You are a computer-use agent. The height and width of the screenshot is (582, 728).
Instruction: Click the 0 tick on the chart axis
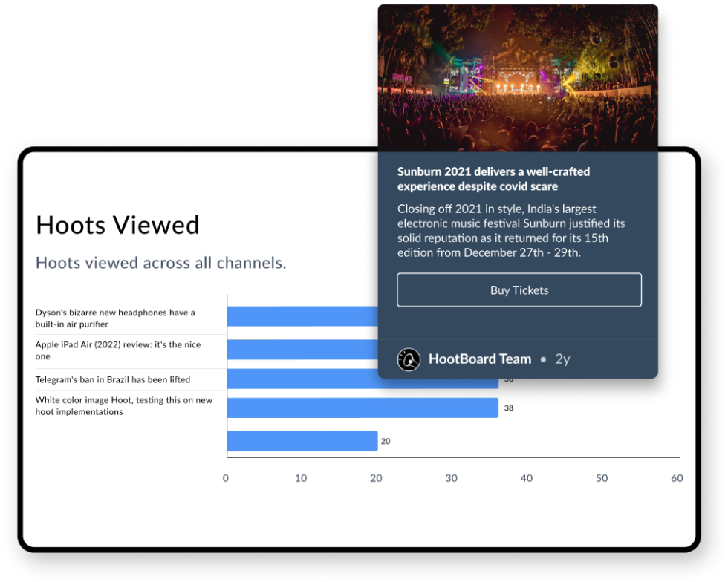(x=226, y=478)
